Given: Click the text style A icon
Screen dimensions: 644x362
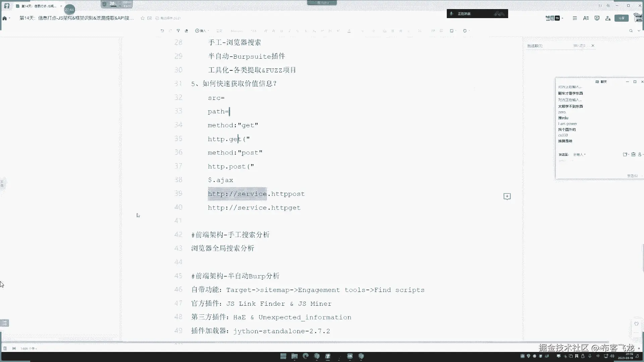Looking at the screenshot, I should point(586,18).
